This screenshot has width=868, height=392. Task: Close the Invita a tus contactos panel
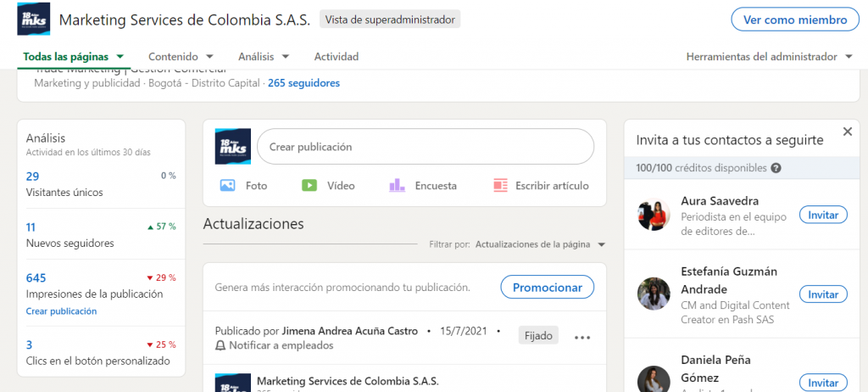[x=847, y=132]
